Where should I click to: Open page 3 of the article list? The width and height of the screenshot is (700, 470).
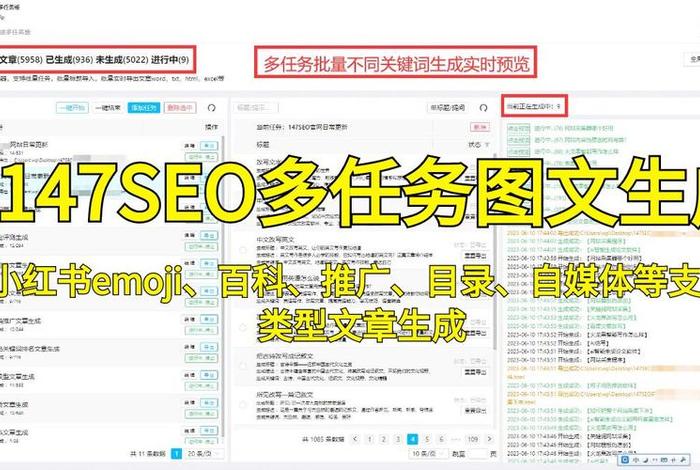(x=398, y=439)
